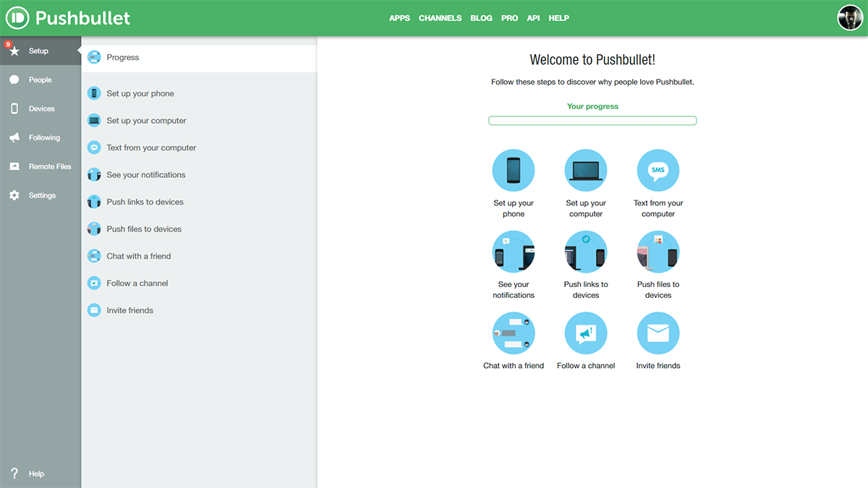Select the SMS Text from your computer icon
Image resolution: width=868 pixels, height=488 pixels.
658,171
